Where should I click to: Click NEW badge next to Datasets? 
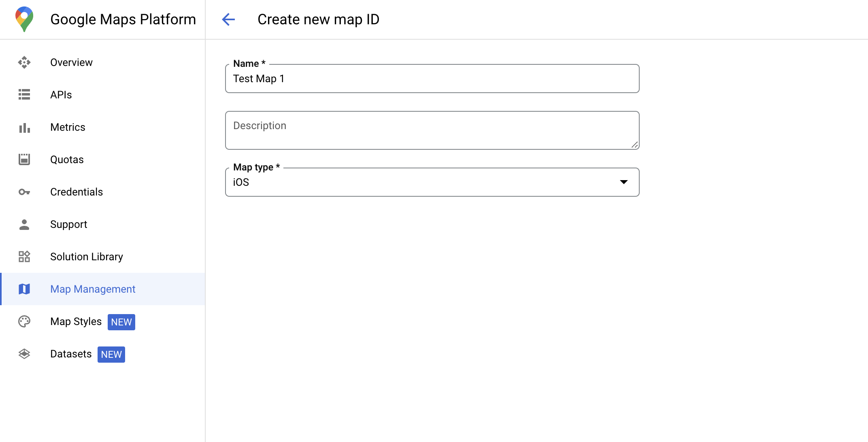[x=111, y=354]
